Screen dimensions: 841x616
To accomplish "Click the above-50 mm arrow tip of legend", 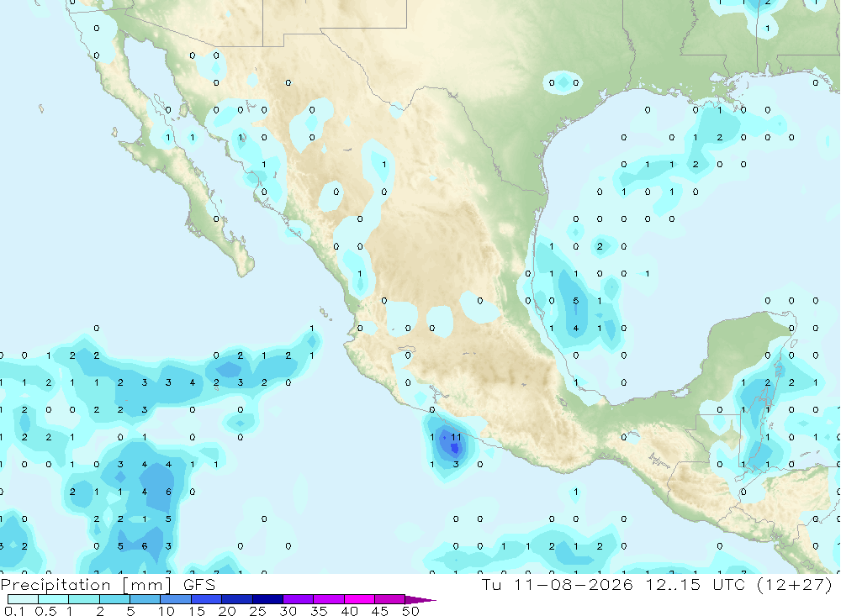I will [x=420, y=599].
